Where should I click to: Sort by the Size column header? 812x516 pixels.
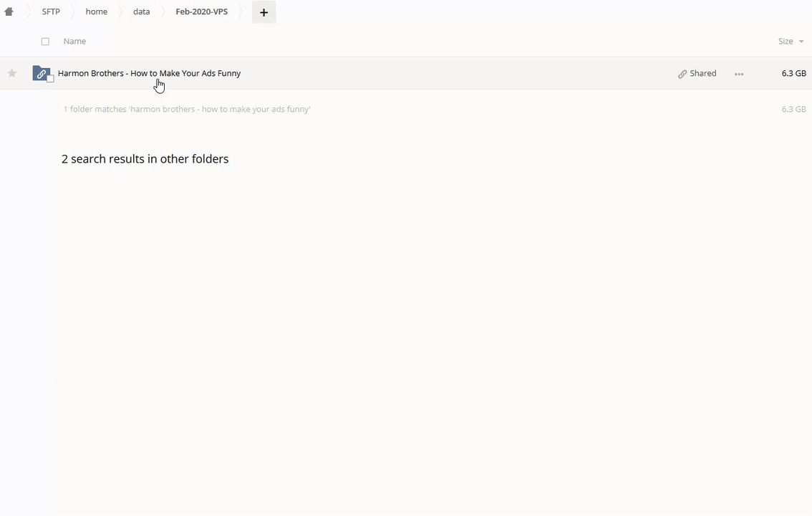point(786,42)
